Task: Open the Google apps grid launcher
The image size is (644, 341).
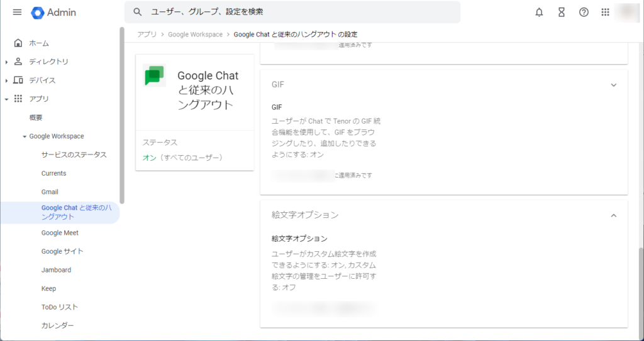Action: pos(605,13)
